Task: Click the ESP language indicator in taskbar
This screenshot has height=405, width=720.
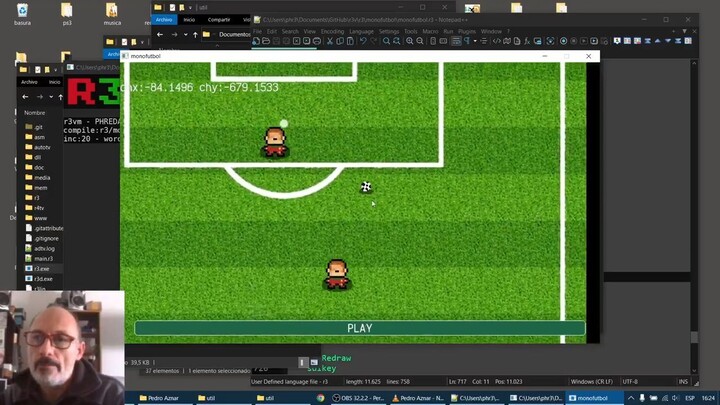Action: coord(690,398)
